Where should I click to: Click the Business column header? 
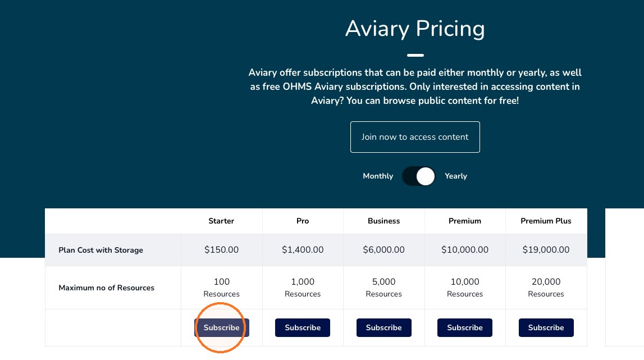383,221
